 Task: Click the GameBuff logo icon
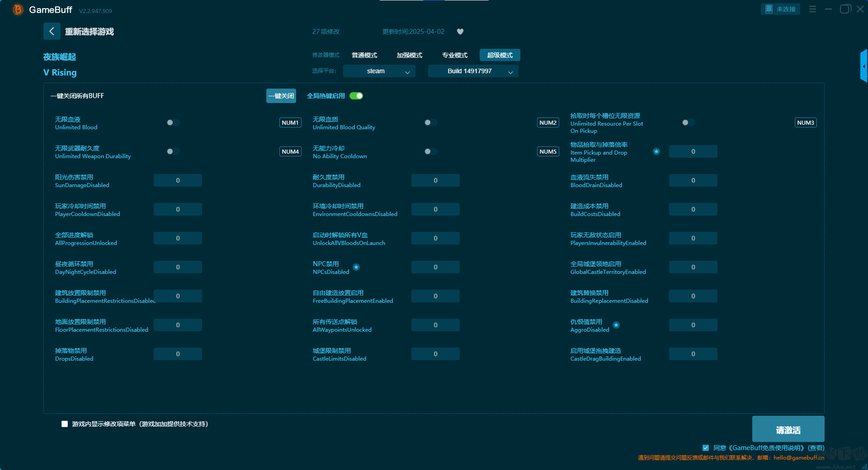(18, 9)
